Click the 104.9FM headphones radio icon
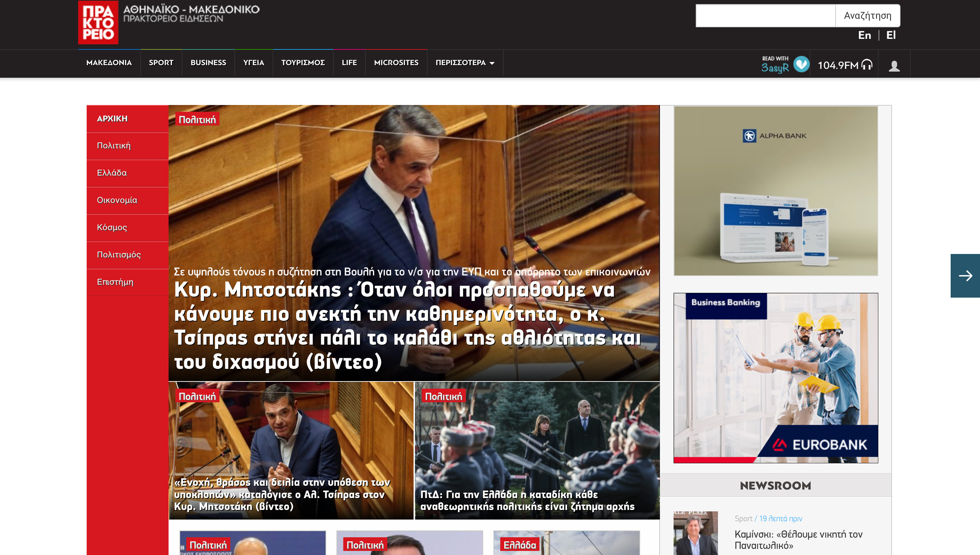 867,65
